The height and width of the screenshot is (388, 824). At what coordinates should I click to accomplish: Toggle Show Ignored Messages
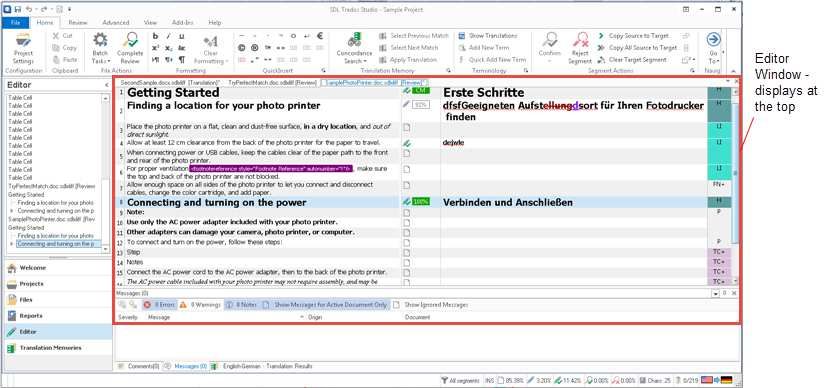pos(430,304)
